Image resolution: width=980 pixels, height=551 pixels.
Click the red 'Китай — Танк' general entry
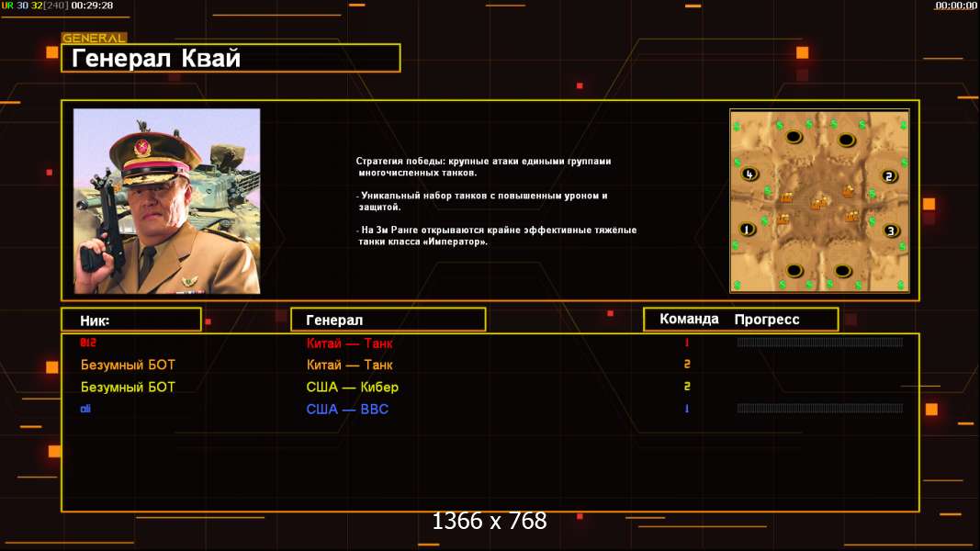pyautogui.click(x=349, y=343)
